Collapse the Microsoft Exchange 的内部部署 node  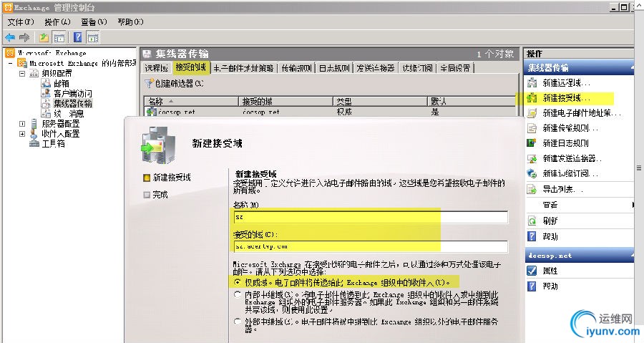point(10,63)
